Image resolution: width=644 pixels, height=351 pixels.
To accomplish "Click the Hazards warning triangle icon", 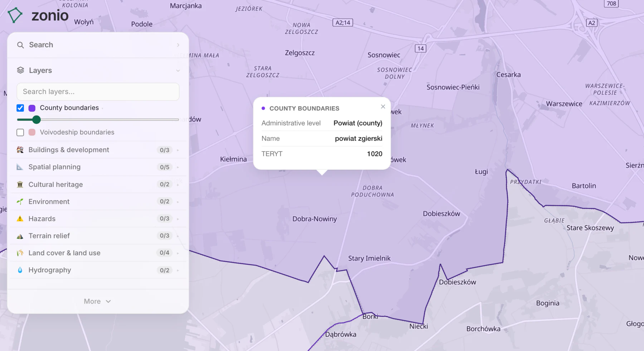I will 20,219.
